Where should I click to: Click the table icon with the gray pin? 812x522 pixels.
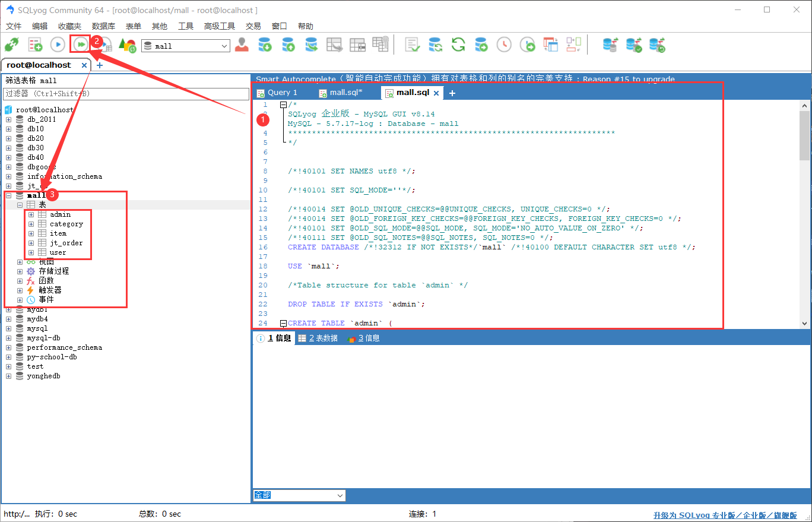pos(380,45)
